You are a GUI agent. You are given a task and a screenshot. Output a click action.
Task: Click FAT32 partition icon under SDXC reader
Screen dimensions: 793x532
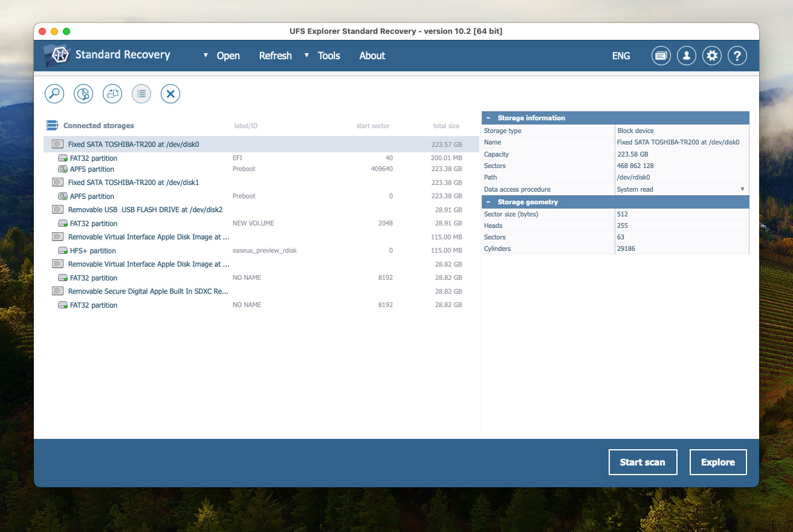[x=63, y=305]
